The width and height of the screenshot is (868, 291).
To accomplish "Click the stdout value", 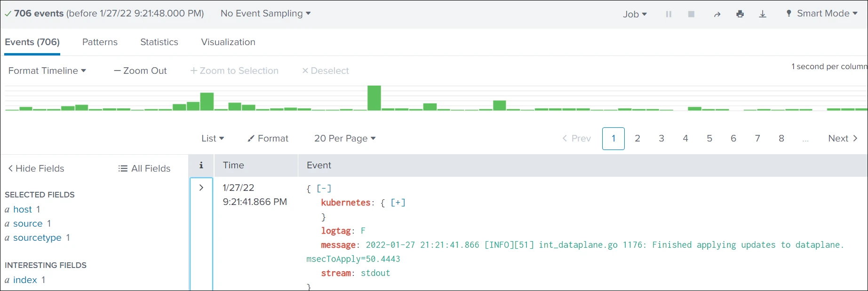I will tap(375, 273).
